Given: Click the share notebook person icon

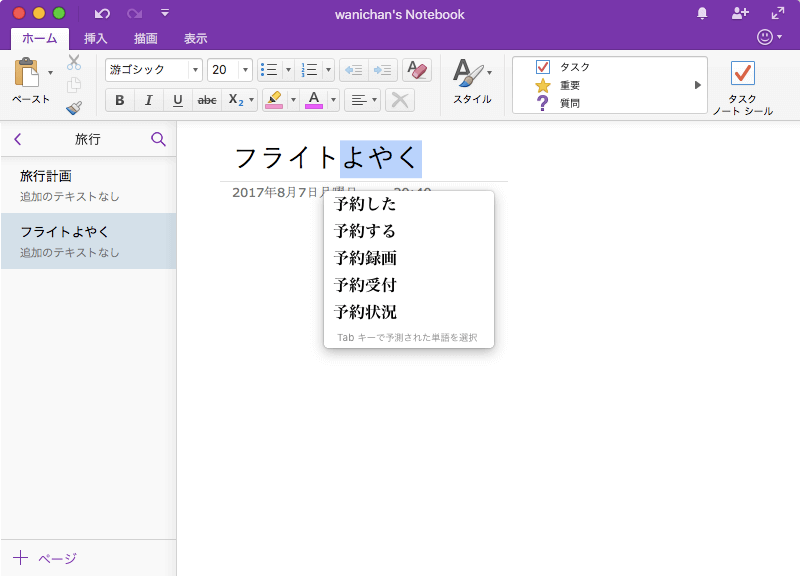Looking at the screenshot, I should click(x=740, y=14).
